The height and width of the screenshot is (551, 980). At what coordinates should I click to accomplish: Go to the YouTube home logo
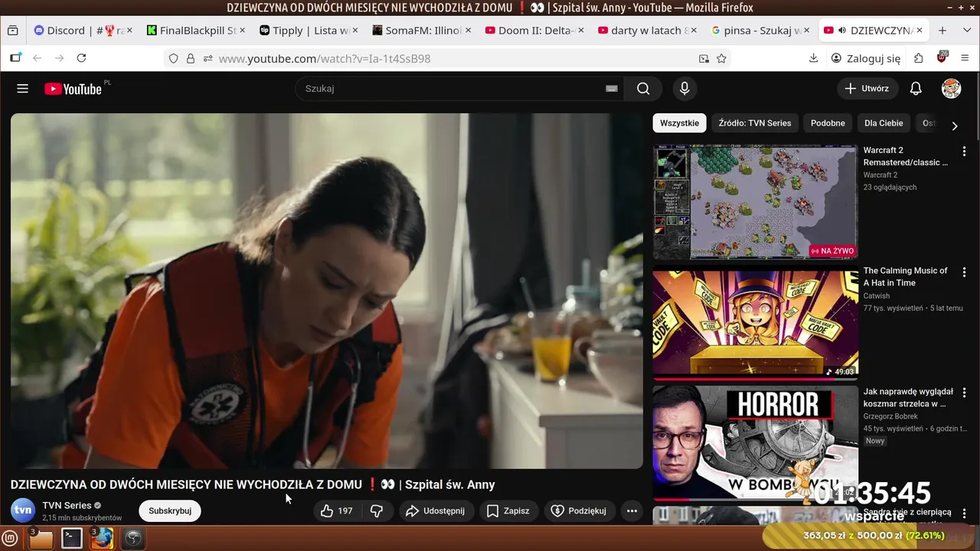coord(73,89)
